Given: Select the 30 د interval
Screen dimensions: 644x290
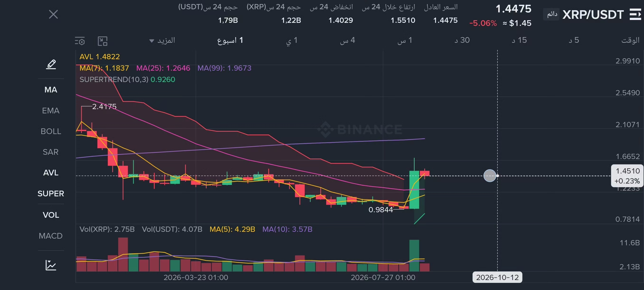Looking at the screenshot, I should [462, 40].
